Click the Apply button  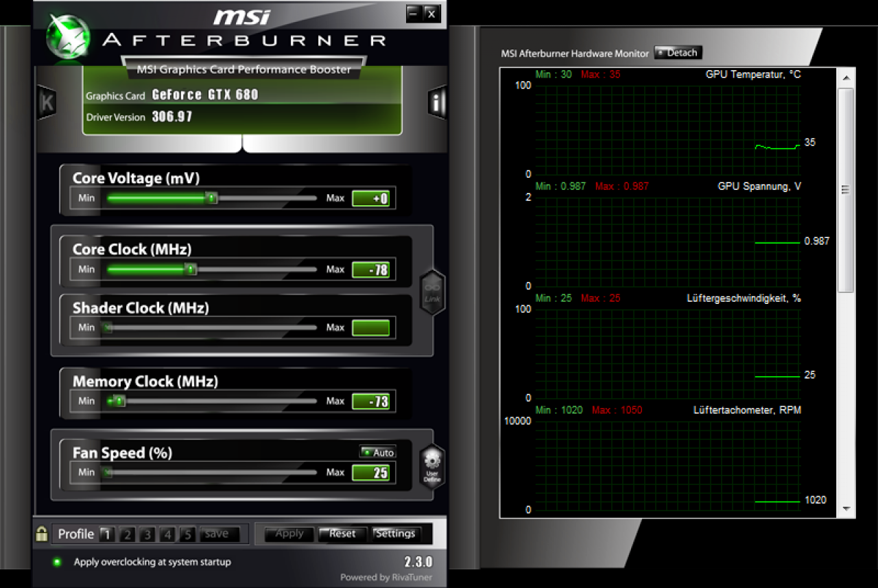coord(289,534)
